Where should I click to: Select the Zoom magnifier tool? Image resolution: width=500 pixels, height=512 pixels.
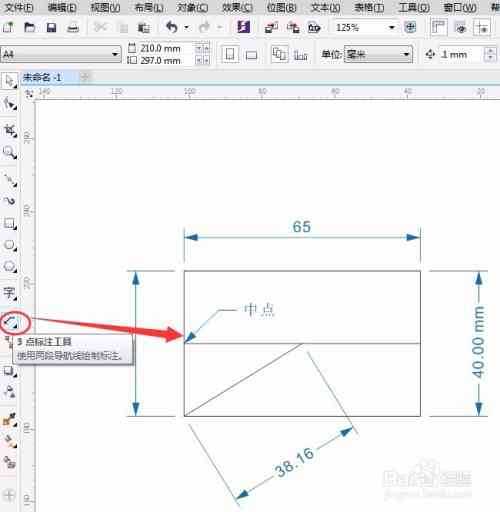(9, 153)
